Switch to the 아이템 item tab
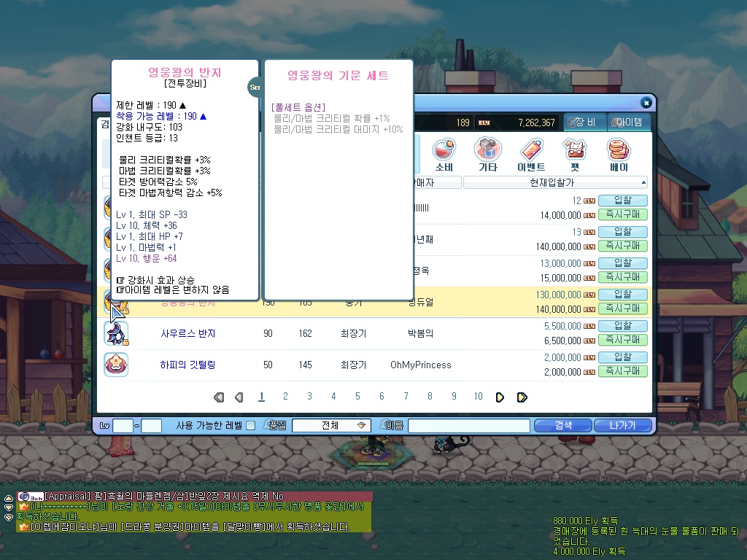Image resolution: width=747 pixels, height=560 pixels. pos(629,122)
